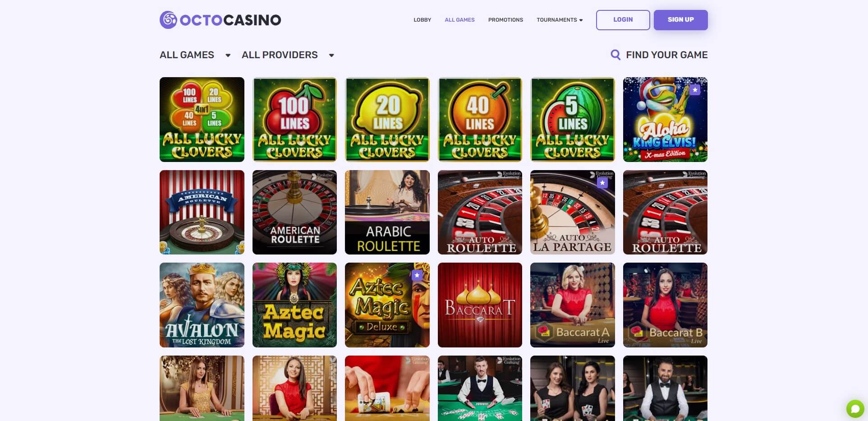Open the red curtain Baccarat game
868x421 pixels.
[x=480, y=305]
